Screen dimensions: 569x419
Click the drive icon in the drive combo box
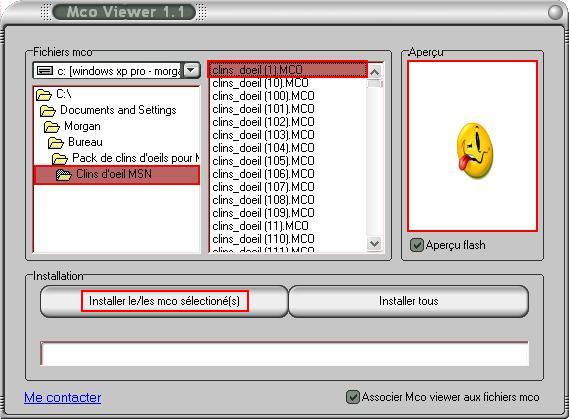tap(45, 71)
